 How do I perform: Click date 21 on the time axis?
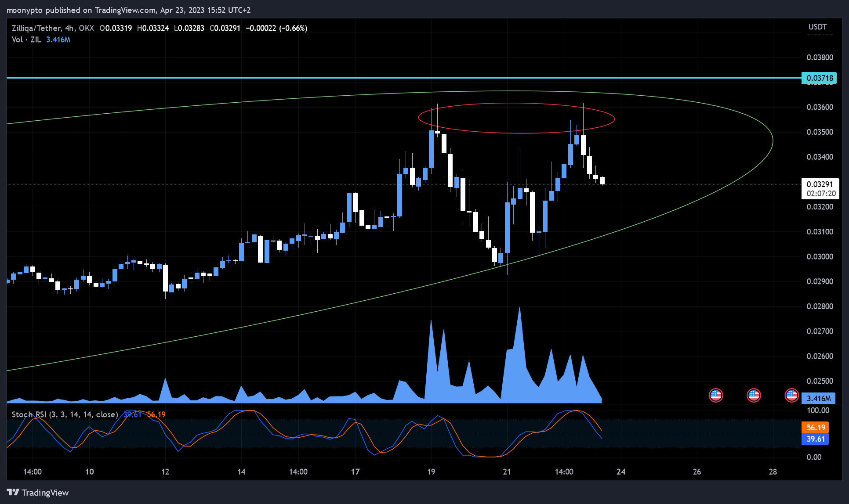507,472
